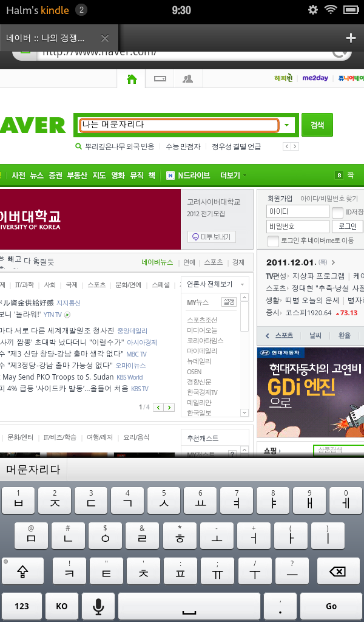Click the search field containing 나는 머문자리다
This screenshot has width=364, height=622.
[179, 125]
